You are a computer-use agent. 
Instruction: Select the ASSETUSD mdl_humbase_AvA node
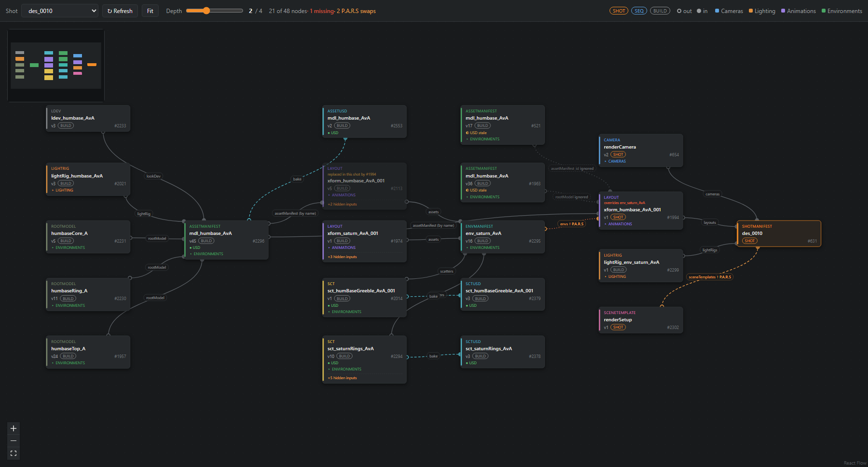pos(365,122)
